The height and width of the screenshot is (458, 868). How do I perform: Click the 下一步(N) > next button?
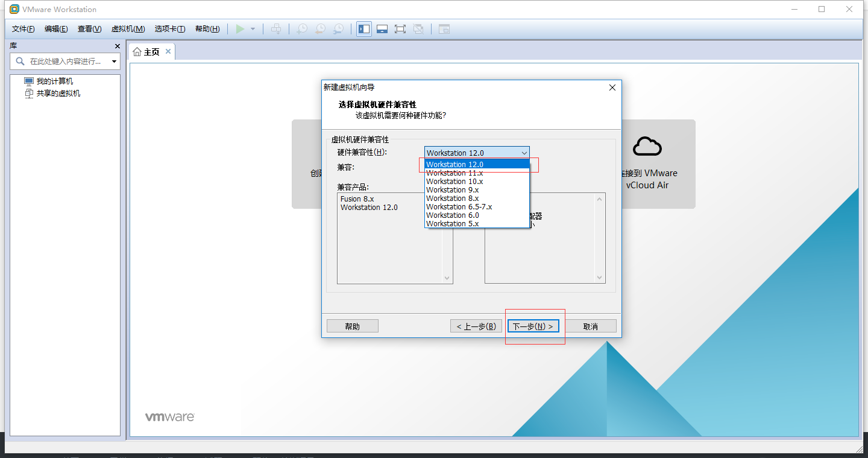(533, 326)
